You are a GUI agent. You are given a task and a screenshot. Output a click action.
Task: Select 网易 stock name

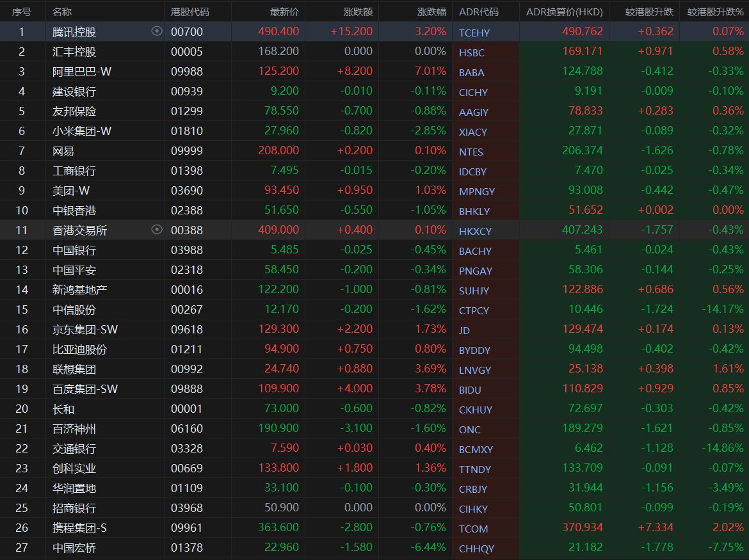click(x=63, y=151)
